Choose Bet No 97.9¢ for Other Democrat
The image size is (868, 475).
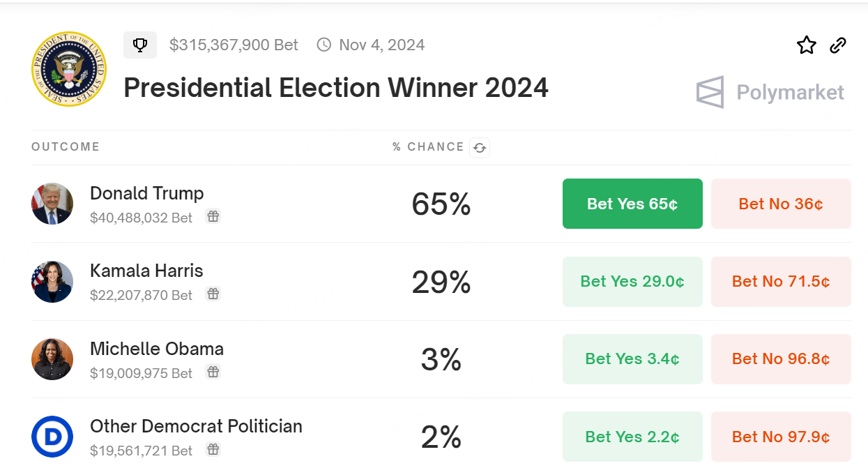[x=781, y=437]
